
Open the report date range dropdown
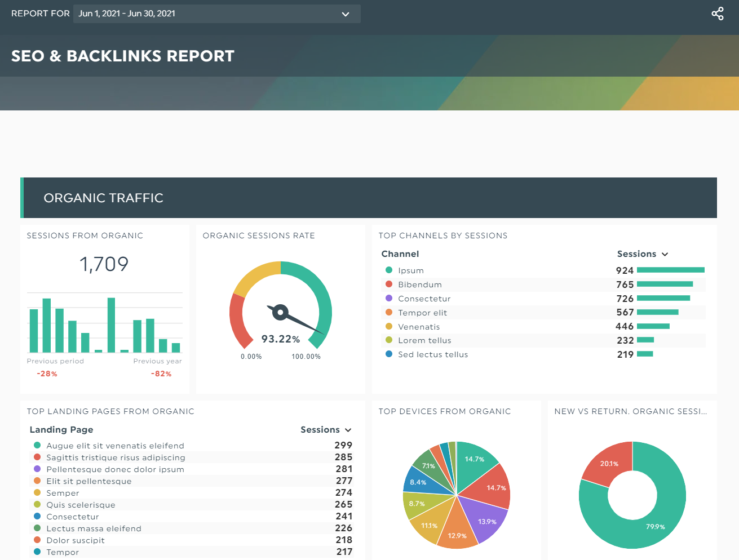[x=216, y=14]
